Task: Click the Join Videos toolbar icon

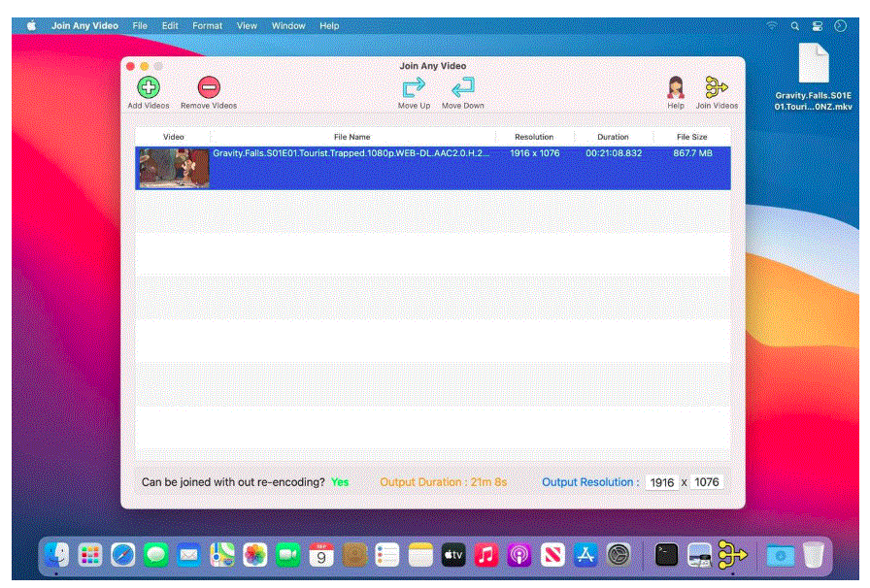Action: tap(717, 87)
